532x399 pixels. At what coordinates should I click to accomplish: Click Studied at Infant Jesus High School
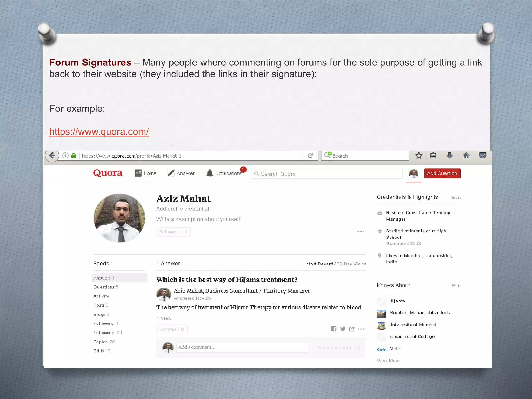click(416, 234)
